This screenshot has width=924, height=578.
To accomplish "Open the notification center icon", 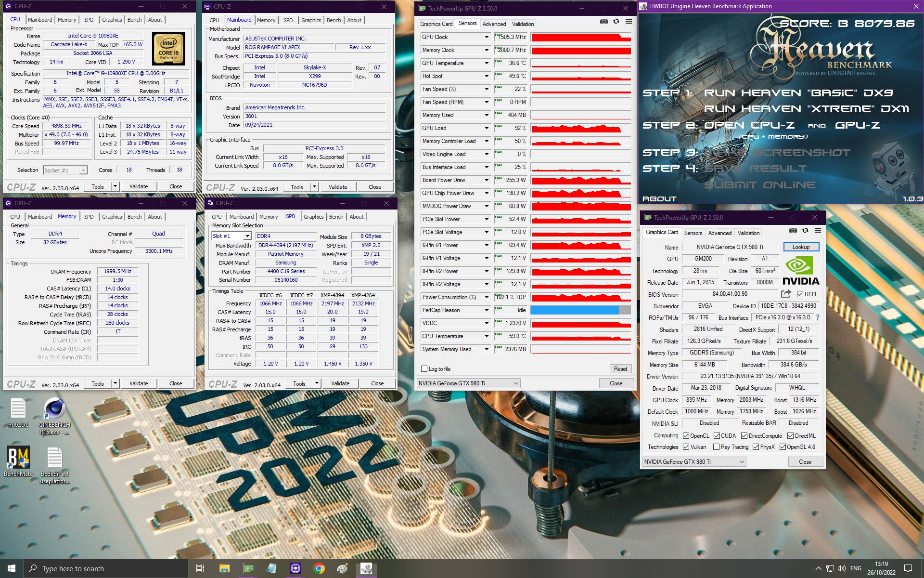I will tap(908, 568).
